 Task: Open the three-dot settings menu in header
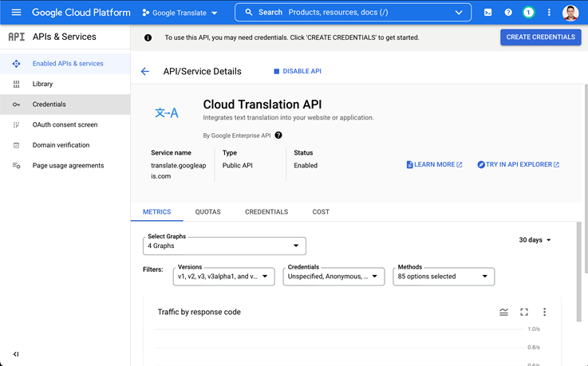click(x=549, y=13)
